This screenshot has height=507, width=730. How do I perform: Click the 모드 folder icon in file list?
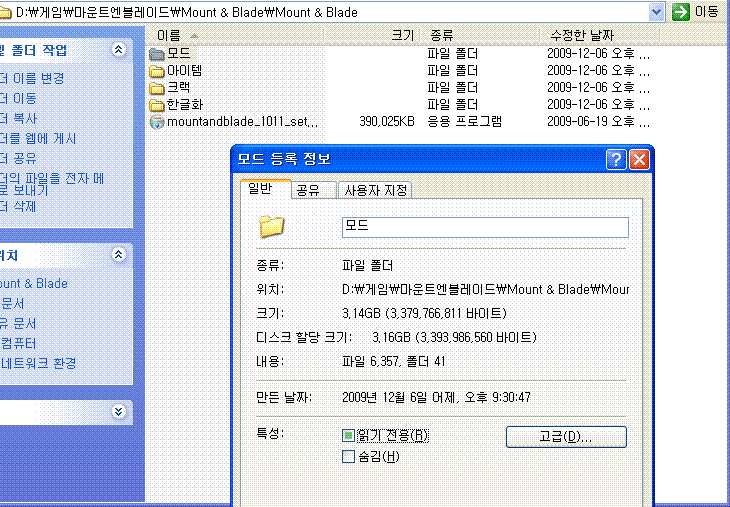pyautogui.click(x=156, y=53)
